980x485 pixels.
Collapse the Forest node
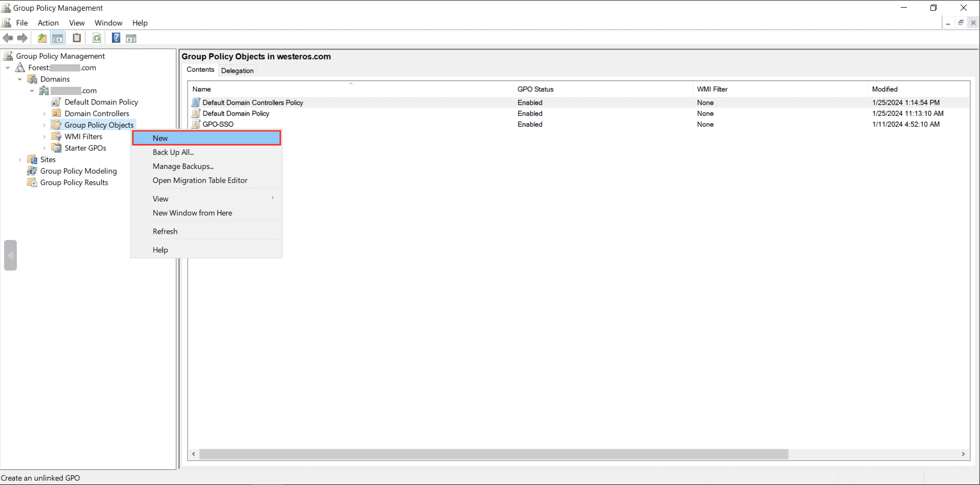coord(8,67)
